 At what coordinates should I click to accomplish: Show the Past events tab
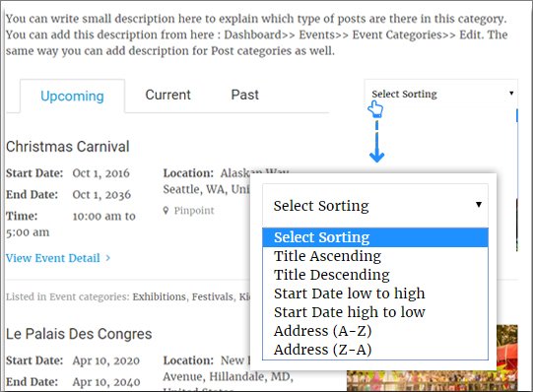[x=244, y=95]
